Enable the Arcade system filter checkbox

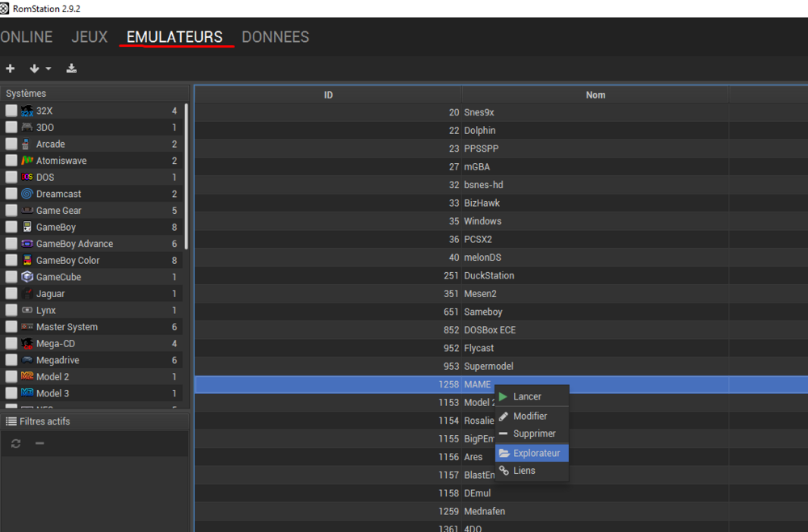[11, 144]
